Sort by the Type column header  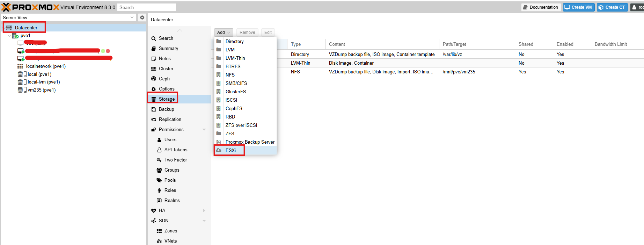click(x=306, y=44)
